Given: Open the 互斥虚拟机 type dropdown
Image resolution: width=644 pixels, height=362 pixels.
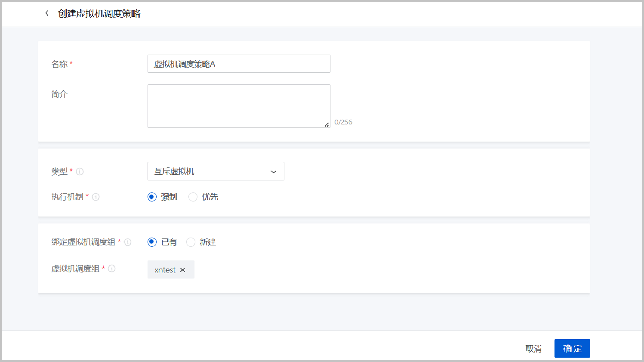Looking at the screenshot, I should 216,171.
